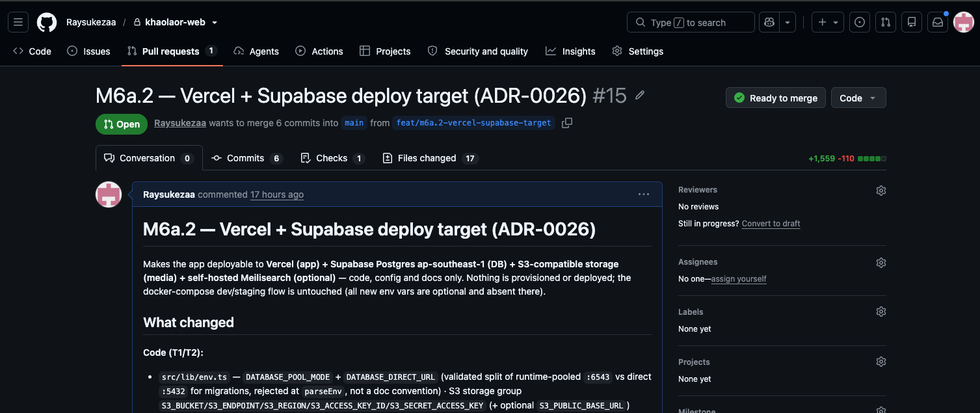
Task: Go to the GitHub homepage via the Octocat logo
Action: click(47, 22)
